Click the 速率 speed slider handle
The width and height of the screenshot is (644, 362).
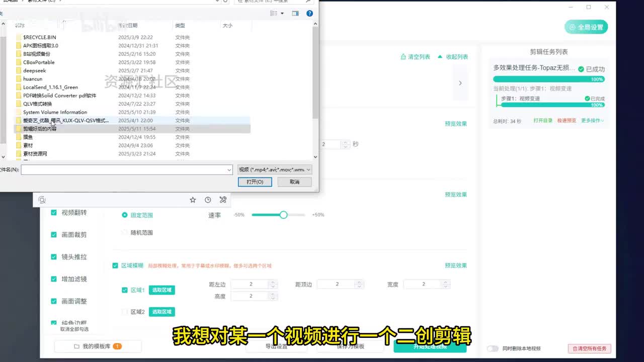pyautogui.click(x=283, y=215)
